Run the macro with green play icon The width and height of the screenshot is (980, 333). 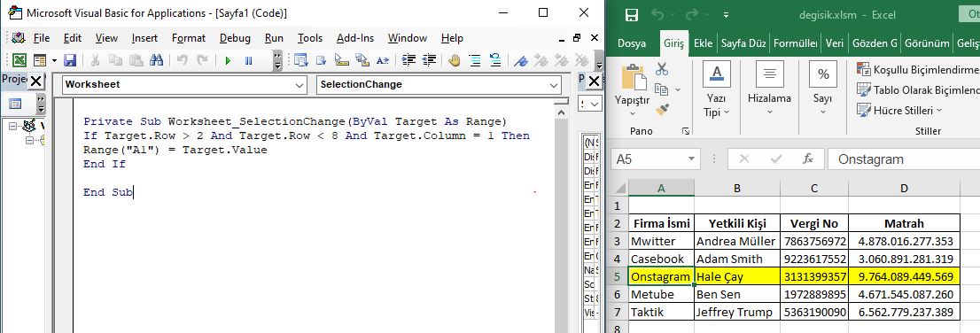pos(228,60)
